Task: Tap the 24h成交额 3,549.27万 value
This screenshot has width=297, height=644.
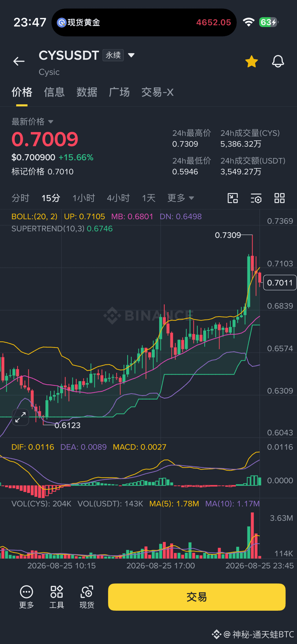Action: point(241,172)
